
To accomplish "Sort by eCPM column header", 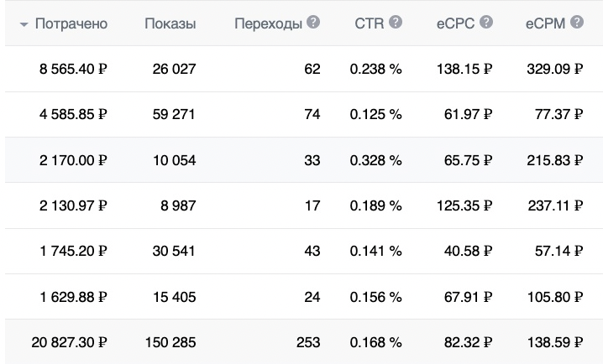I will click(x=545, y=23).
